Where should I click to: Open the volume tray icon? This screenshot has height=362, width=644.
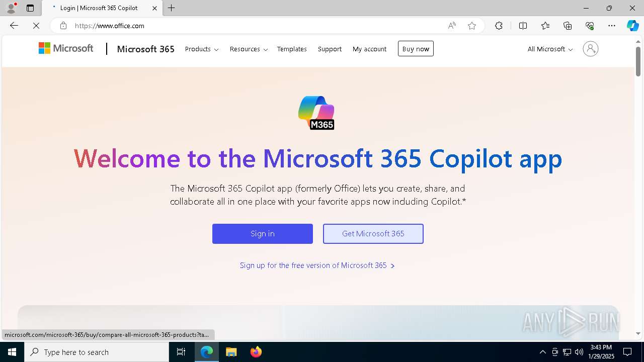pyautogui.click(x=579, y=352)
